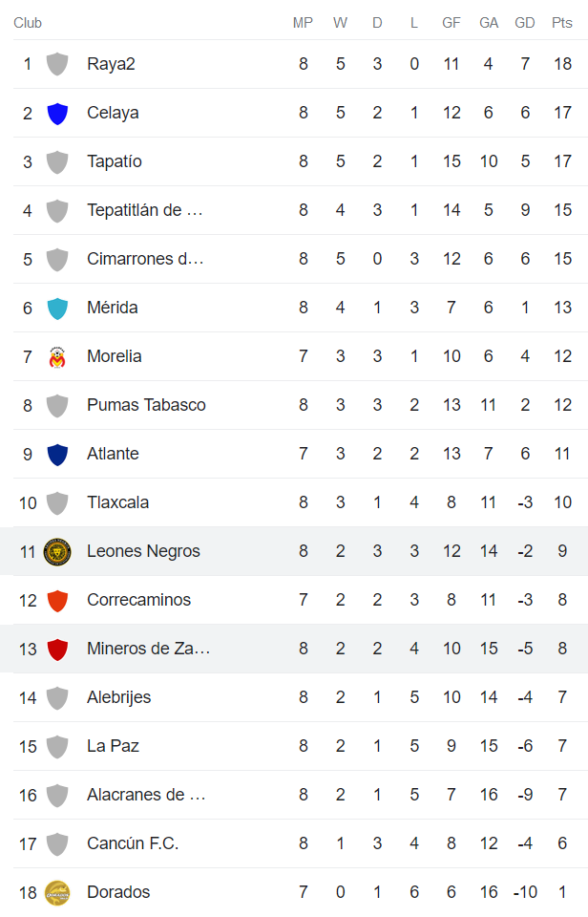588x917 pixels.
Task: Click the Alebrijes club name
Action: [118, 697]
